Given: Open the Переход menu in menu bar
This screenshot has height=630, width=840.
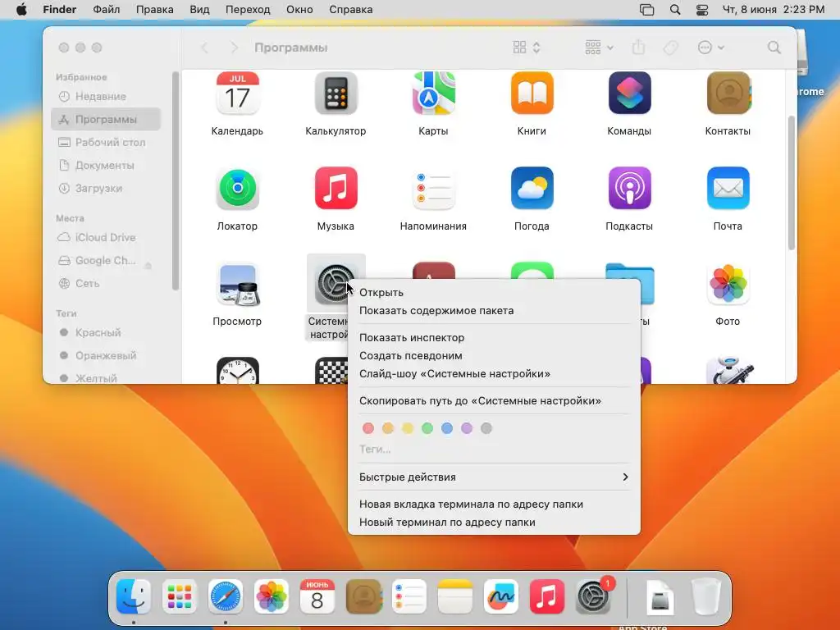Looking at the screenshot, I should pyautogui.click(x=248, y=10).
